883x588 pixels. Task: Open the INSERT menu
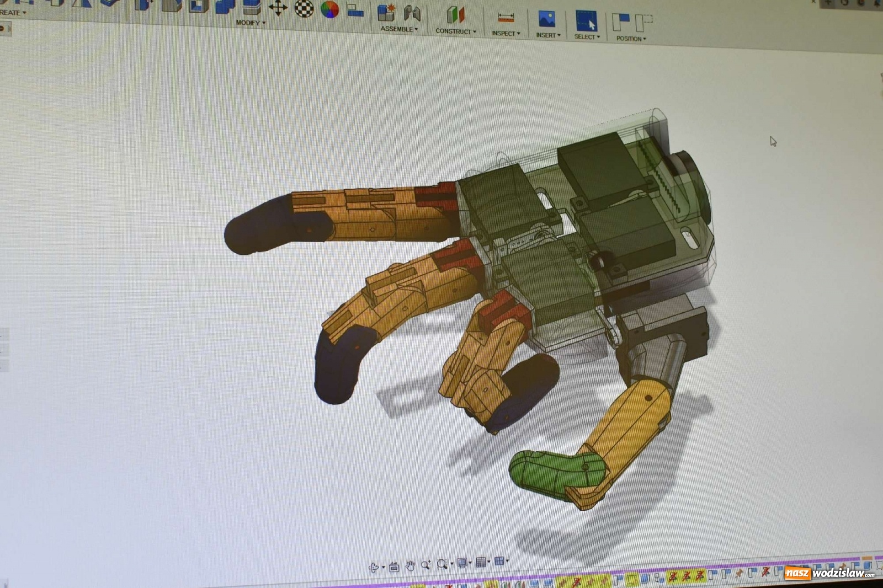(547, 35)
